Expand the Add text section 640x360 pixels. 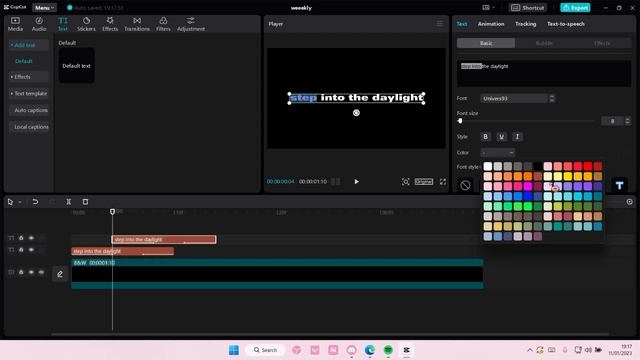coord(29,45)
